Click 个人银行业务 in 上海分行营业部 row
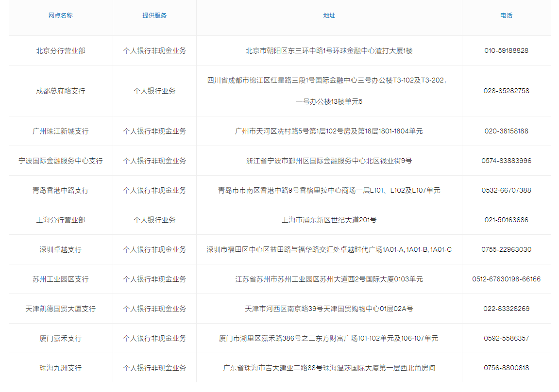This screenshot has height=392, width=559. click(154, 220)
